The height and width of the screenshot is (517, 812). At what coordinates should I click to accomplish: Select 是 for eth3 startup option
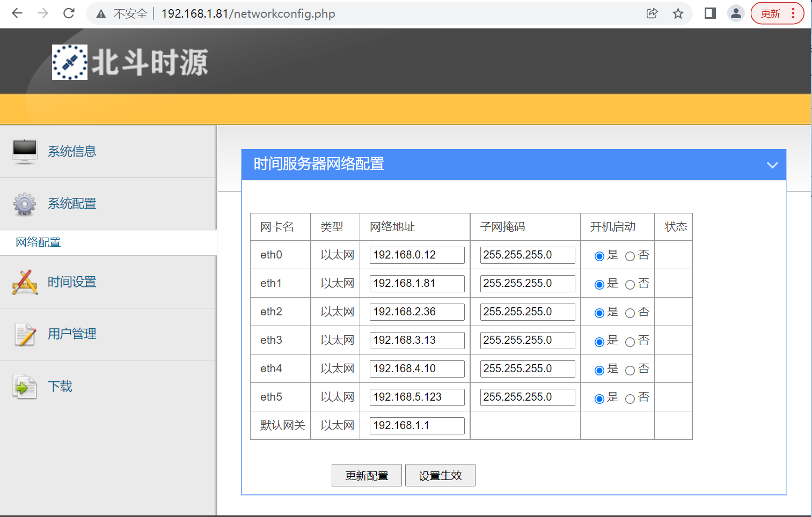[x=599, y=341]
